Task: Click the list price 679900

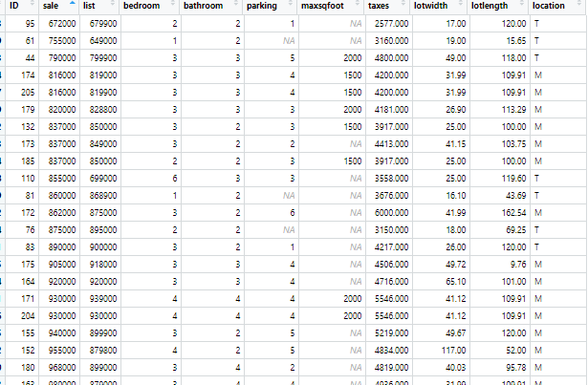Action: (103, 24)
